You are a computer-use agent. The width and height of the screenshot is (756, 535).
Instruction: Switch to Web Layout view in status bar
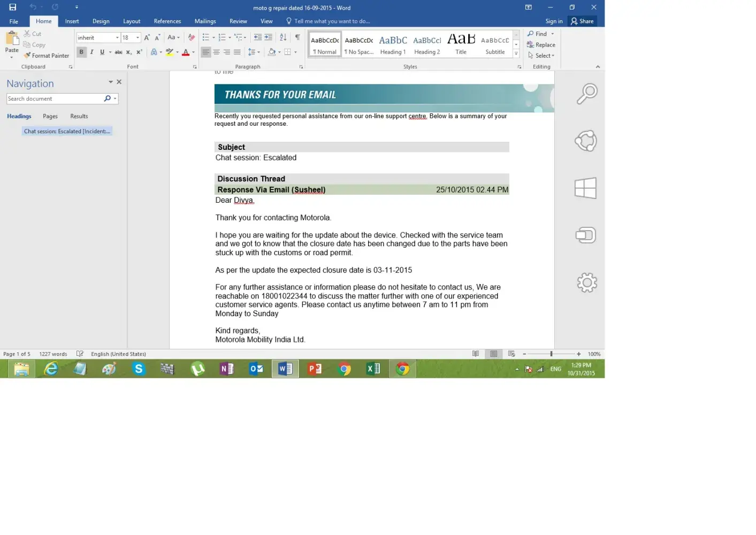511,354
